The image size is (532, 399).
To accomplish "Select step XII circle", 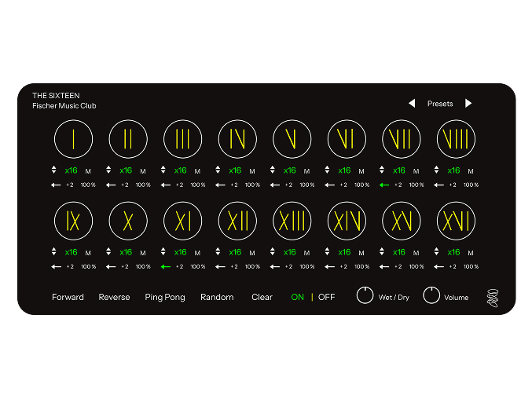I will (x=237, y=221).
